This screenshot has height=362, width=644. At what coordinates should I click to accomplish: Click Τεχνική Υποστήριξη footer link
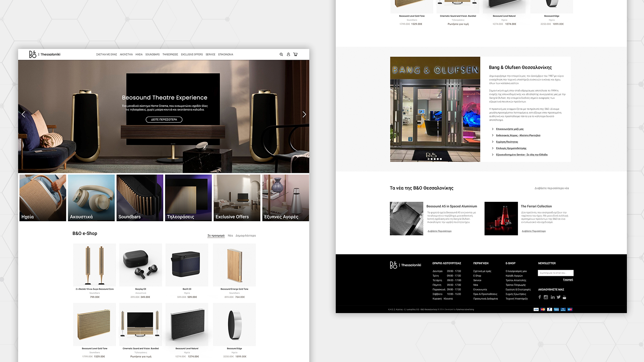(517, 299)
